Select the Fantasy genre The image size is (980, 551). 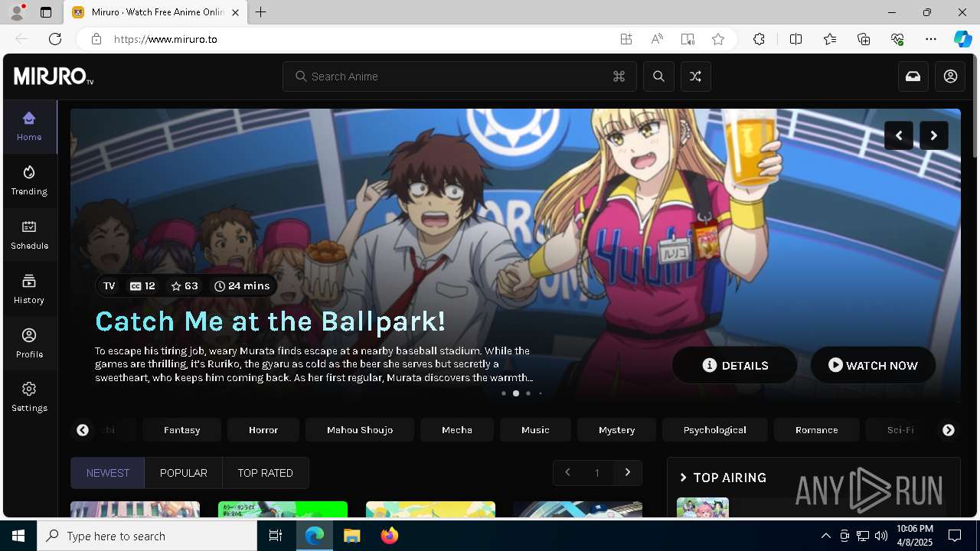tap(182, 430)
